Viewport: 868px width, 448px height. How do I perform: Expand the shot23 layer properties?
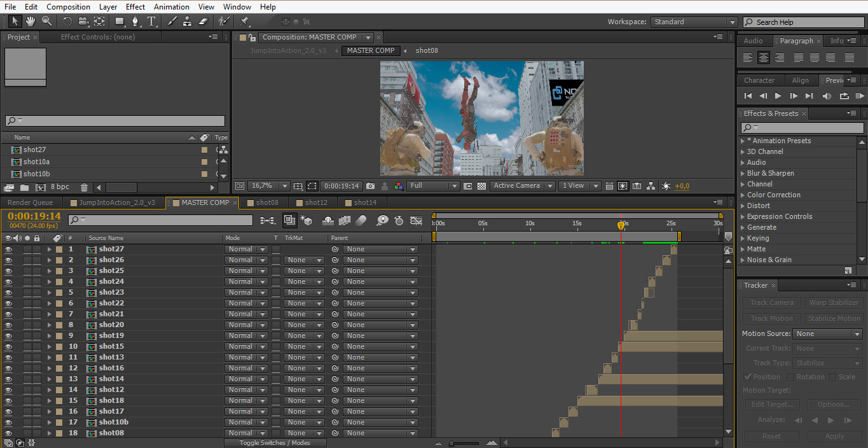(x=50, y=293)
